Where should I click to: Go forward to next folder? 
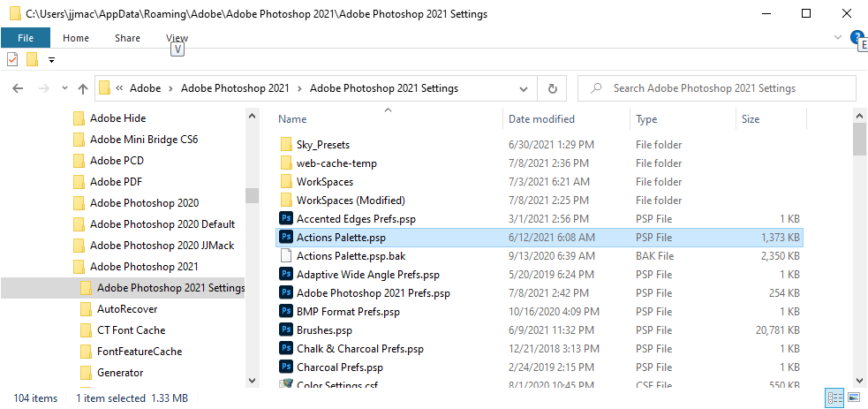[x=45, y=88]
